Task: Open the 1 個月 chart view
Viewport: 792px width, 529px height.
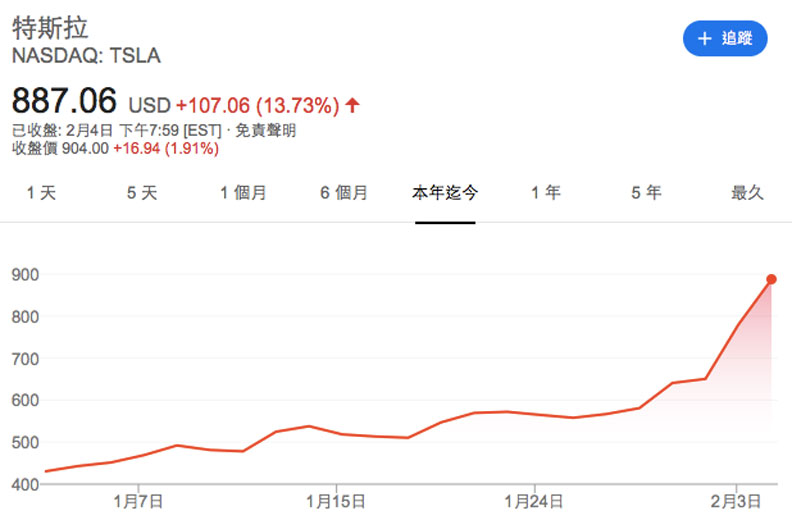Action: tap(243, 193)
